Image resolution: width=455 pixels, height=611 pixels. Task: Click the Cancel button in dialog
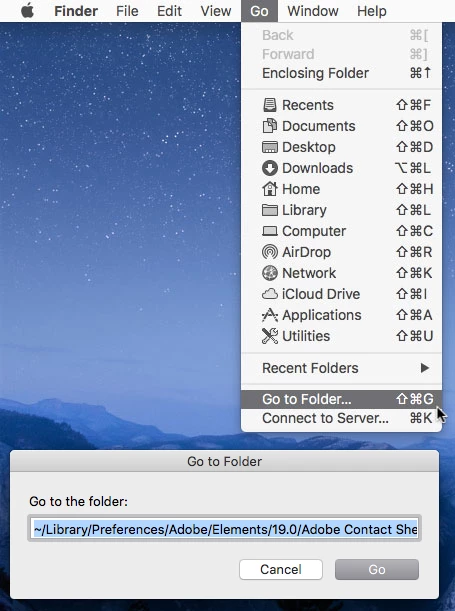(x=281, y=569)
